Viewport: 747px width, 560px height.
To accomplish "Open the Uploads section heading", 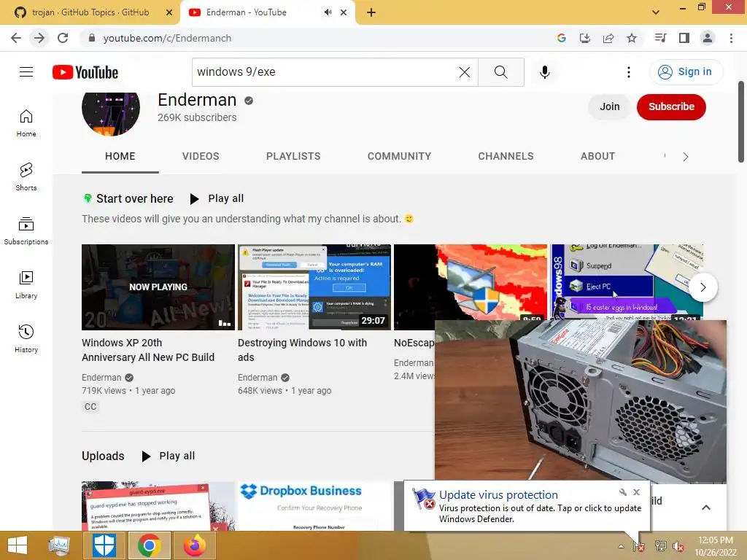I will pos(103,456).
